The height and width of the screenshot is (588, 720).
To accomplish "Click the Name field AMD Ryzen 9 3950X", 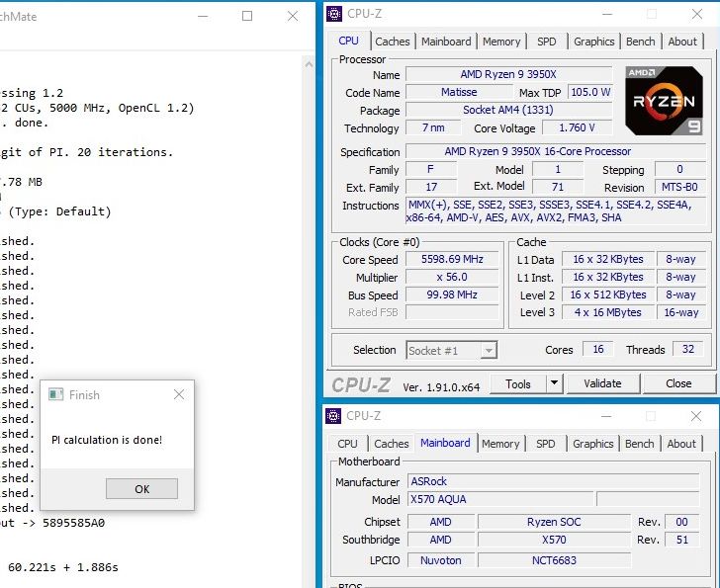I will (508, 74).
